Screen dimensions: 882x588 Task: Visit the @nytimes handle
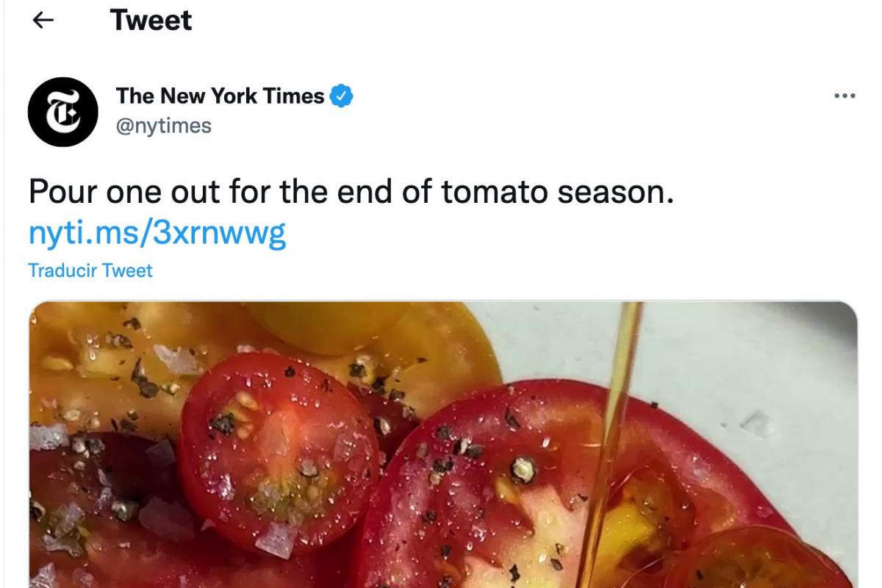(x=163, y=126)
